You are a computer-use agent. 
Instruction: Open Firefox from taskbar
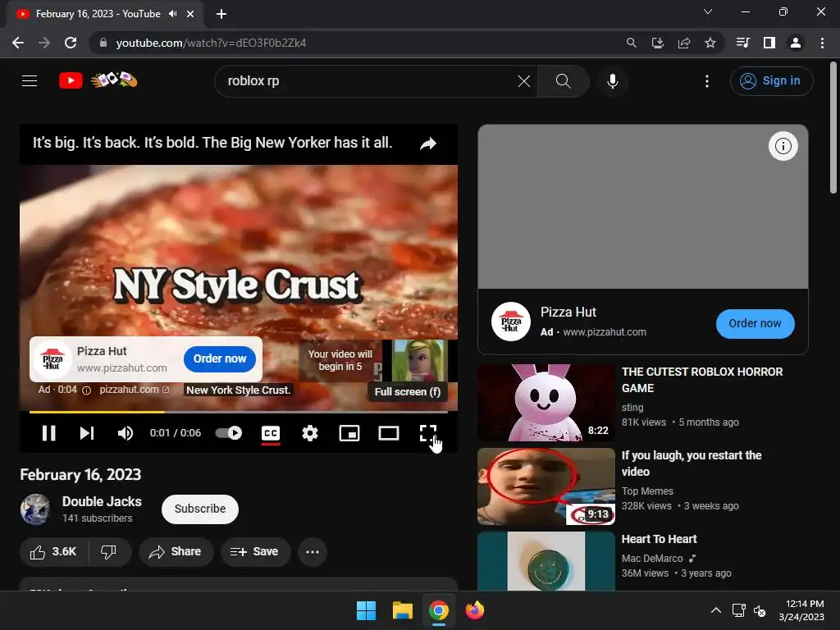[x=475, y=610]
